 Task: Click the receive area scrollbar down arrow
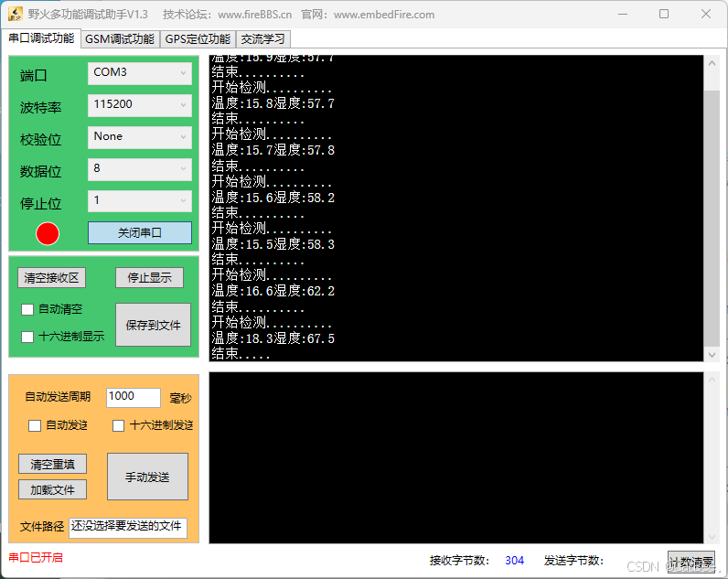[712, 355]
